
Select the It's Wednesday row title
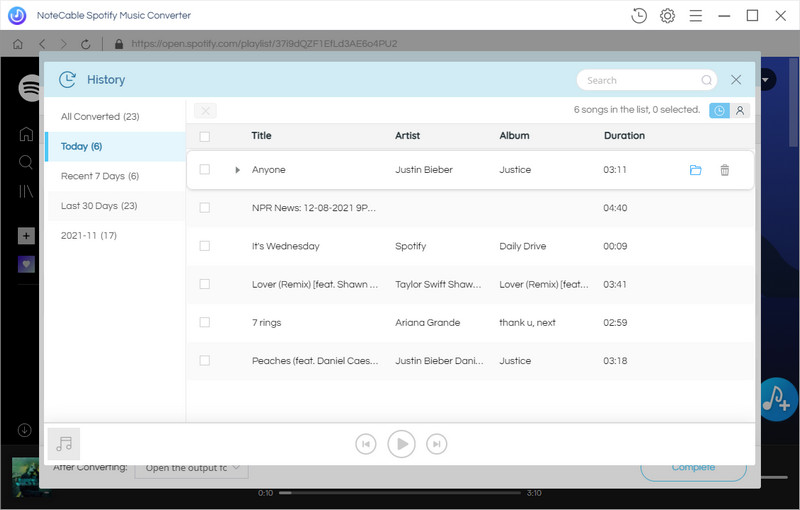(285, 246)
